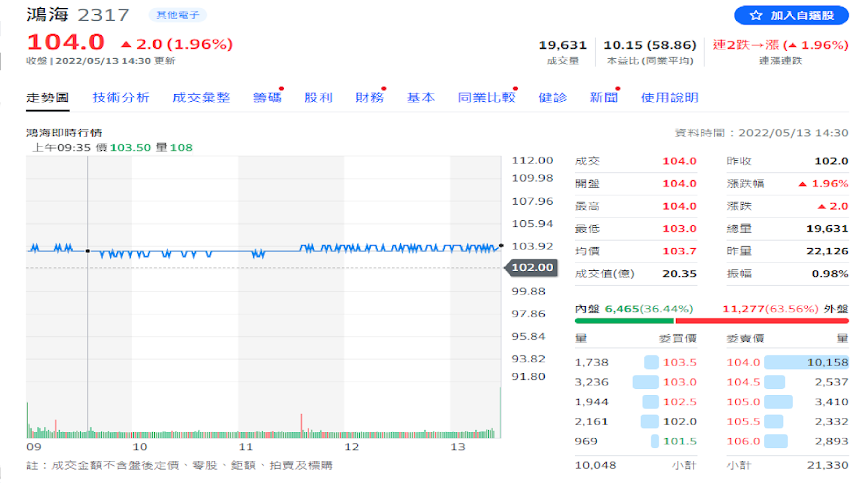Screen dimensions: 859x483
Task: Open the 財務 tab
Action: pos(370,97)
